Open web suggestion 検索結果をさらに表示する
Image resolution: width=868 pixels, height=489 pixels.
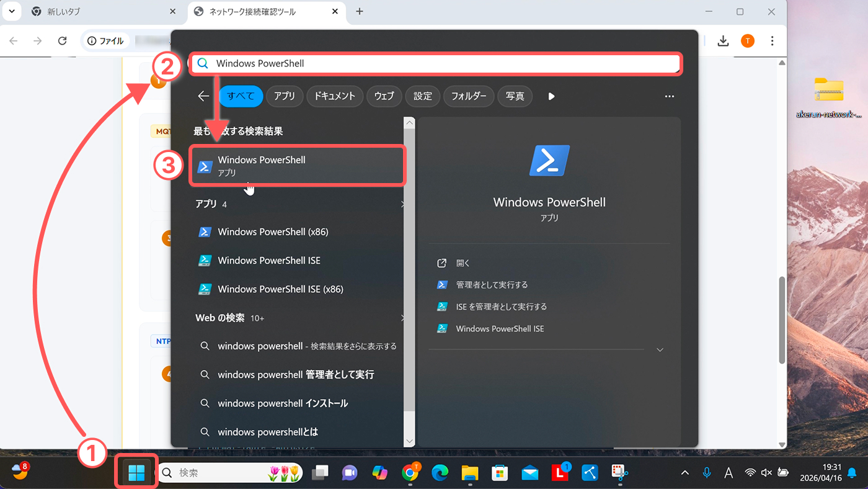[298, 346]
